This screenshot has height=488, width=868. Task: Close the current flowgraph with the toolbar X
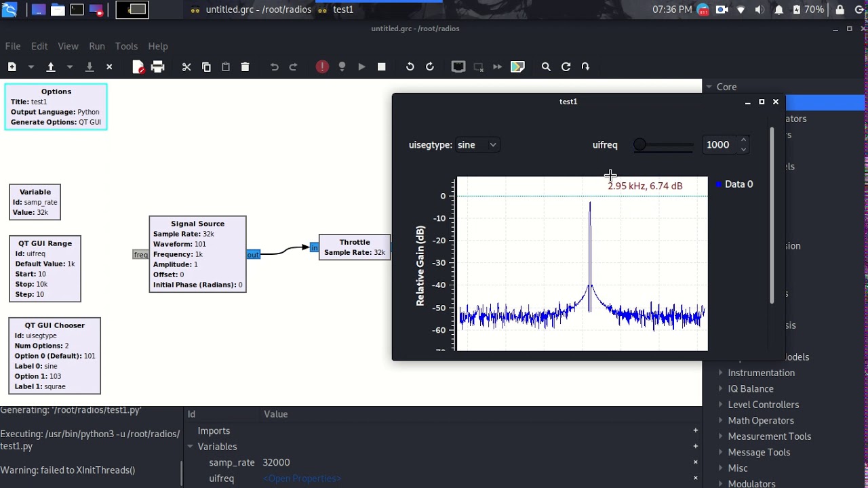pos(109,66)
